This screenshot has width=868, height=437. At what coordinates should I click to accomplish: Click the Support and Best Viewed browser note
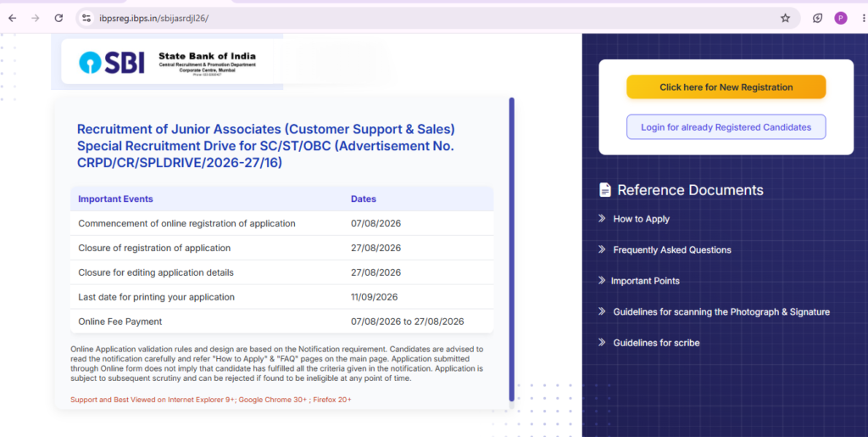[x=211, y=400]
